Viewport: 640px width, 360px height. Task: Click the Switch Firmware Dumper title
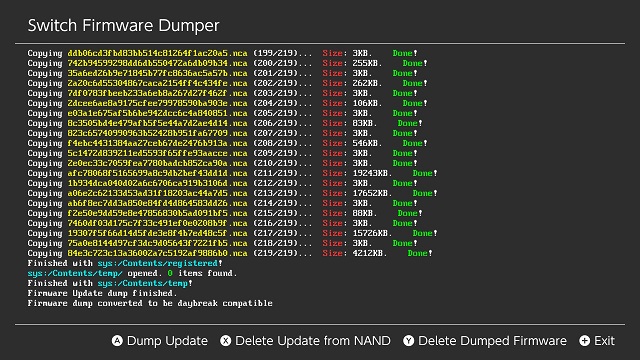[x=124, y=25]
